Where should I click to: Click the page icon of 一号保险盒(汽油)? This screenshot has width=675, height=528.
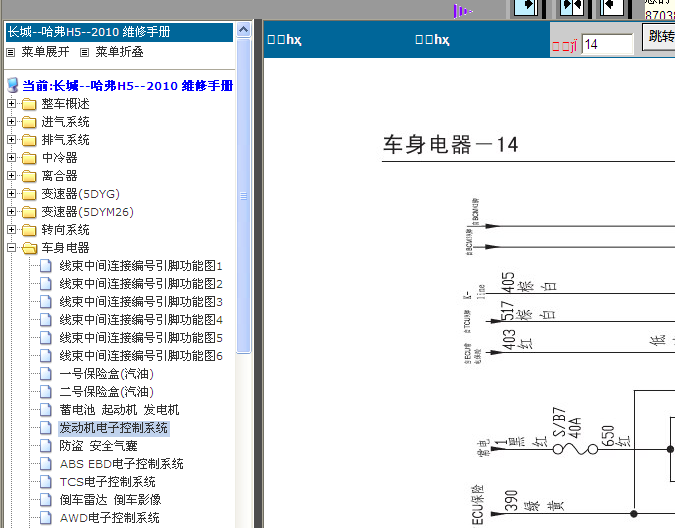point(46,374)
